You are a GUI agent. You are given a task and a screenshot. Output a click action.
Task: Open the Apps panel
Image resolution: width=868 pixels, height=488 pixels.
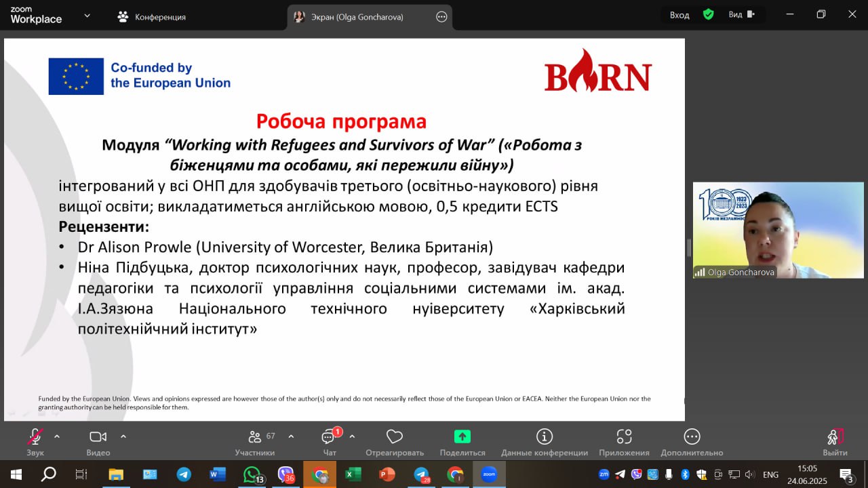tap(624, 441)
